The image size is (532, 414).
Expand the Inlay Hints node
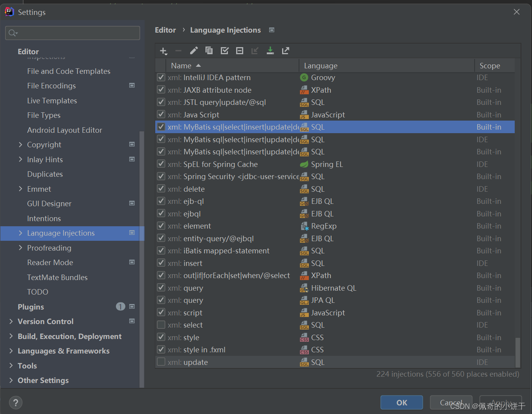[x=20, y=159]
